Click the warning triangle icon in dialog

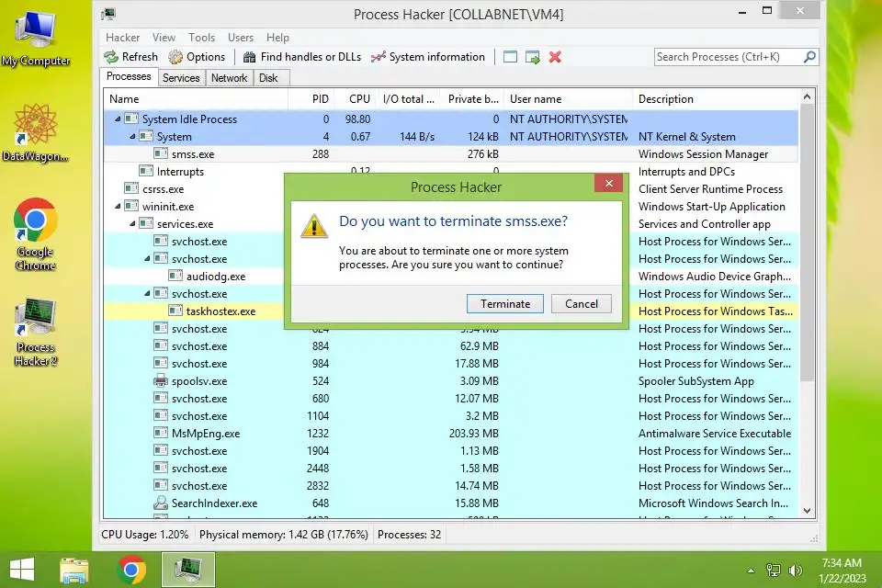click(314, 226)
